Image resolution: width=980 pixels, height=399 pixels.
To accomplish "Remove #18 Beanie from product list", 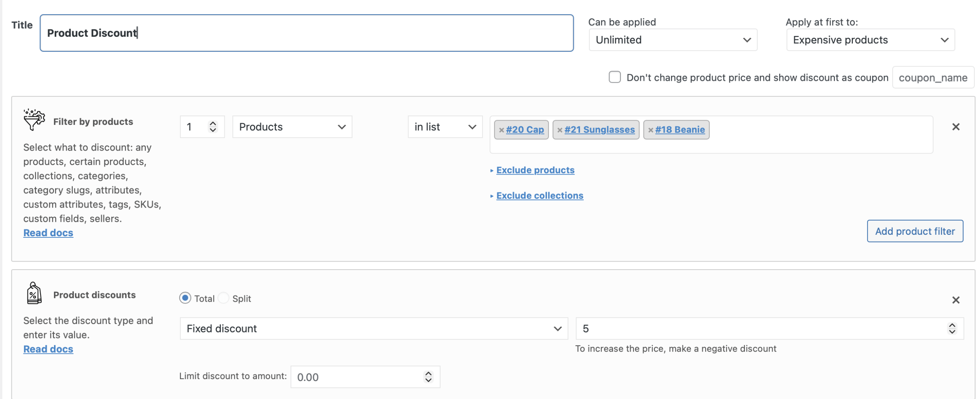I will point(650,130).
